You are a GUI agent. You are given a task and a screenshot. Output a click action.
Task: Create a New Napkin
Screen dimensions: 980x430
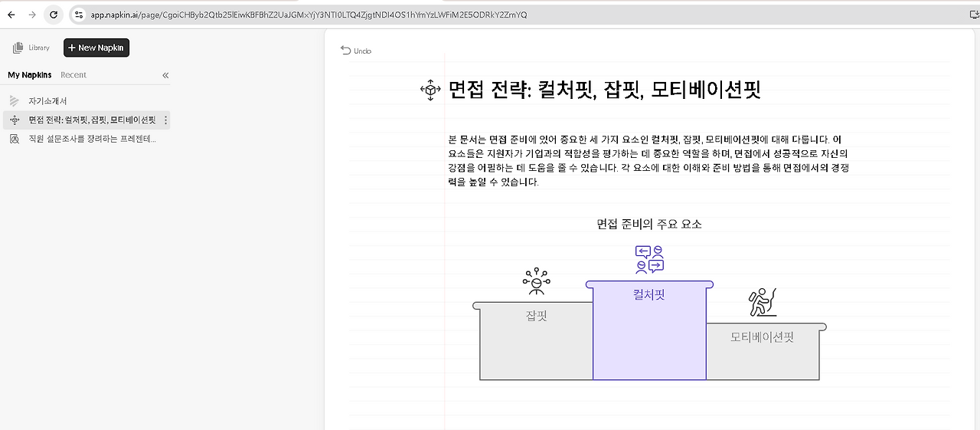(96, 48)
